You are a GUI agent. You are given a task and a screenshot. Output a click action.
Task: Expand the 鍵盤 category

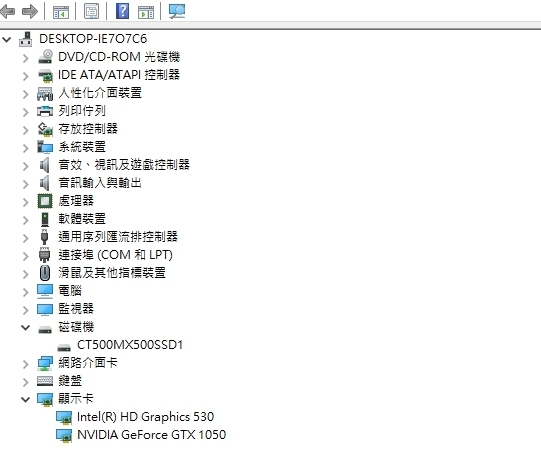26,381
